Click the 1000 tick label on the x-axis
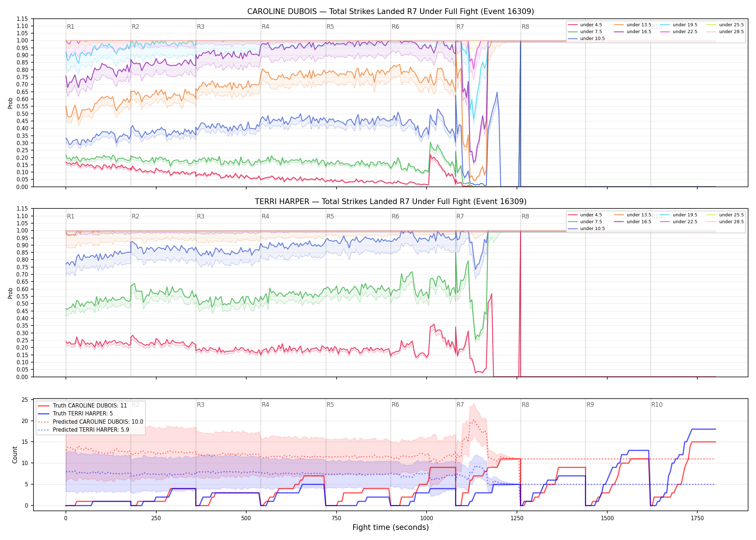Viewport: 756px width, 540px height. tap(427, 518)
